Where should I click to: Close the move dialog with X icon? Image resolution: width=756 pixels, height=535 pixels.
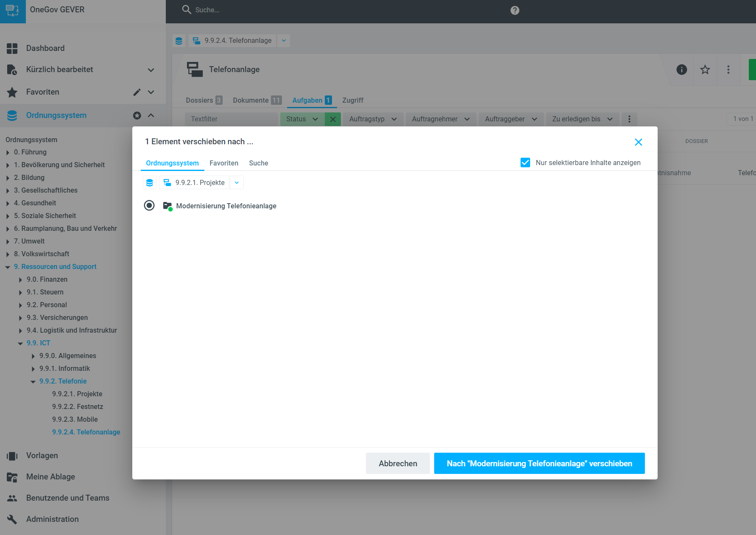pyautogui.click(x=638, y=142)
